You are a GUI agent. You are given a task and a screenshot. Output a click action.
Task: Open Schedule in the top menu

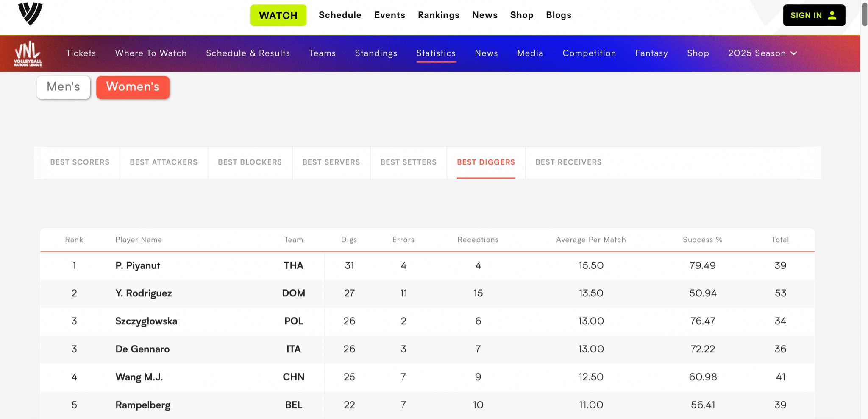tap(340, 15)
